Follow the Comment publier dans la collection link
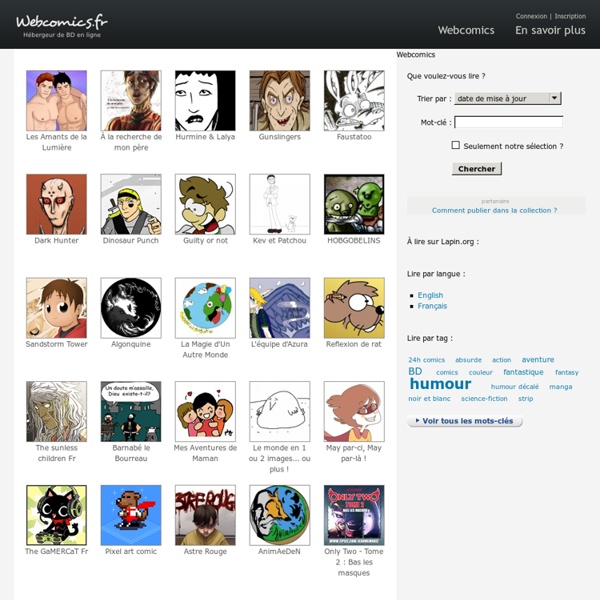 coord(494,210)
